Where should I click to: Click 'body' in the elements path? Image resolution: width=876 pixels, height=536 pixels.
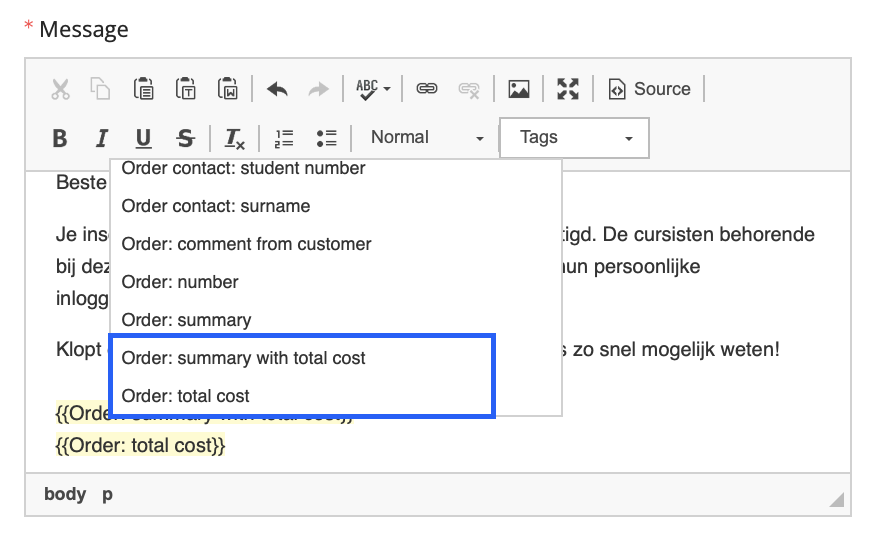65,494
